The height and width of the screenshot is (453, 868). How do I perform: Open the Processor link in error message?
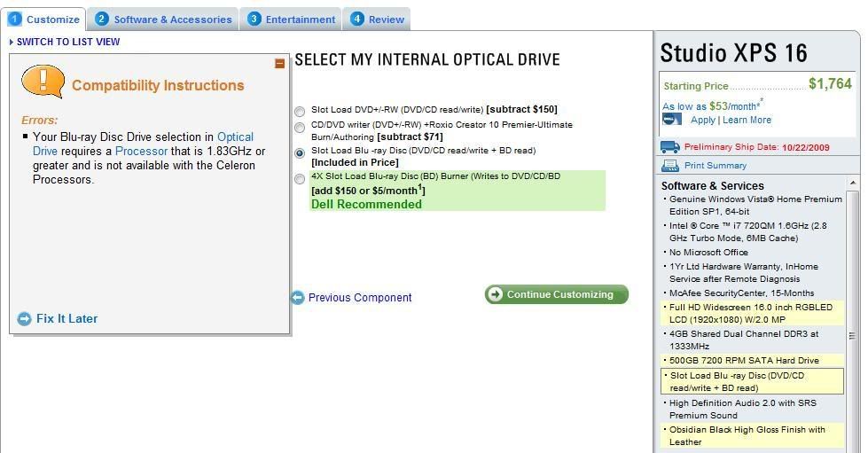[141, 152]
